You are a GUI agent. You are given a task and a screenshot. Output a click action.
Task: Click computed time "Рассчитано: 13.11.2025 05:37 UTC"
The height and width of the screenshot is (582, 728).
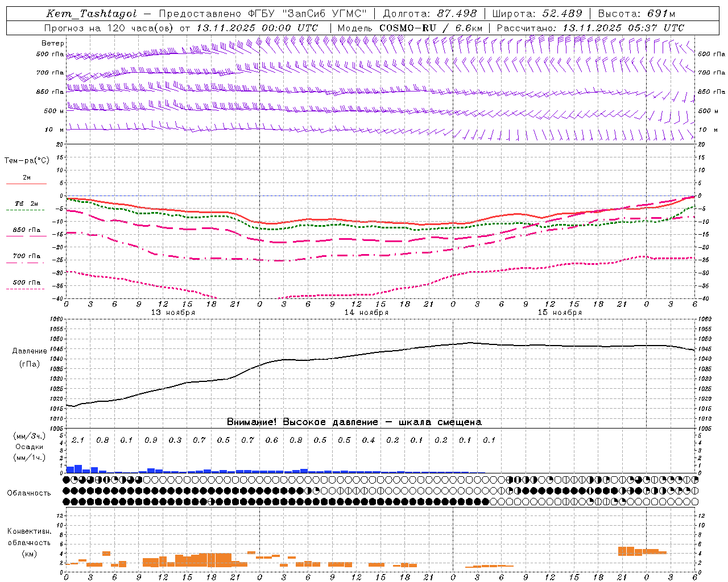click(590, 28)
